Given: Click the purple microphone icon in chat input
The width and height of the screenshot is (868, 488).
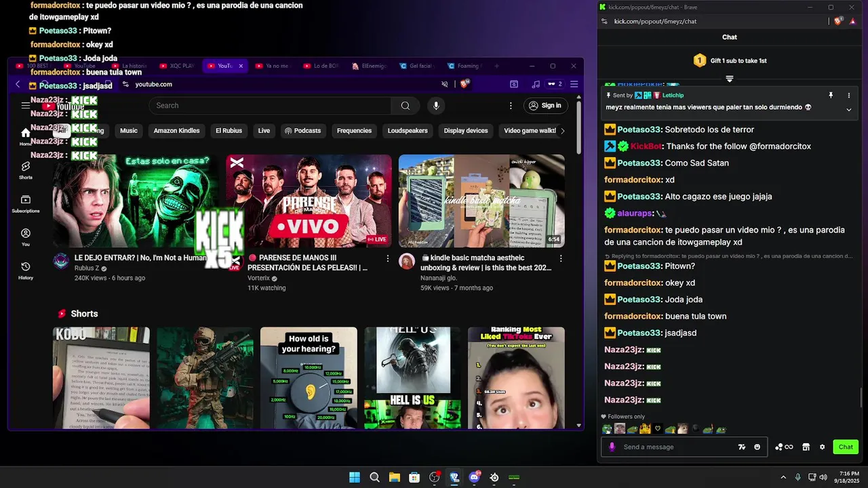Looking at the screenshot, I should point(612,447).
